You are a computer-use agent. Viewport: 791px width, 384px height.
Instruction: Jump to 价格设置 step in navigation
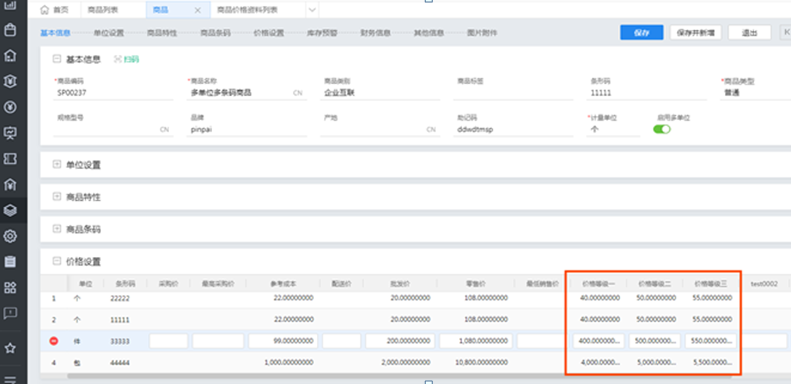269,33
